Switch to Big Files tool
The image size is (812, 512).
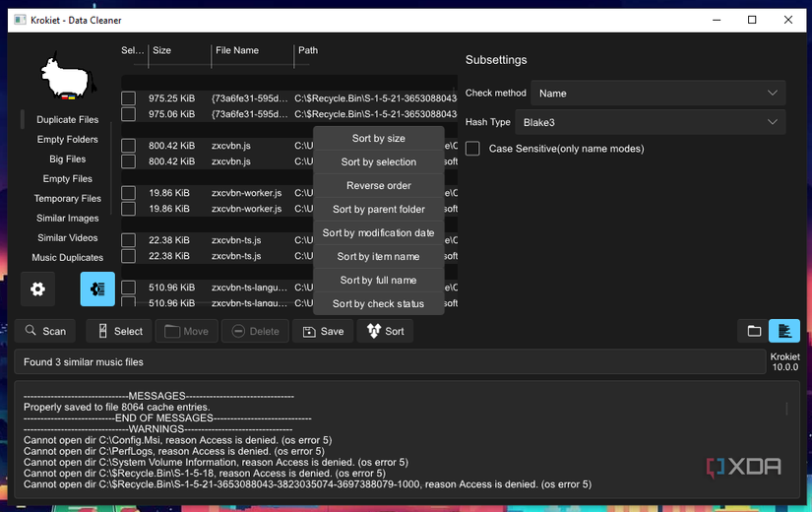click(67, 160)
